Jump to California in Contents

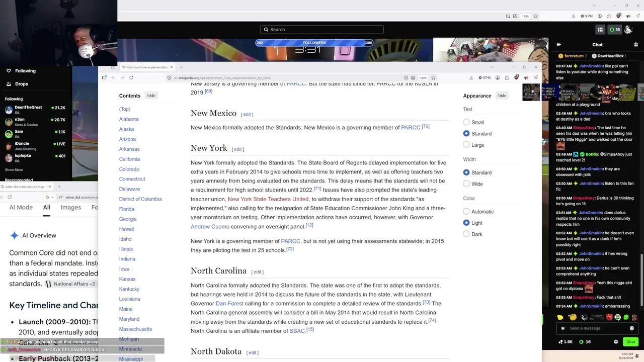click(129, 159)
